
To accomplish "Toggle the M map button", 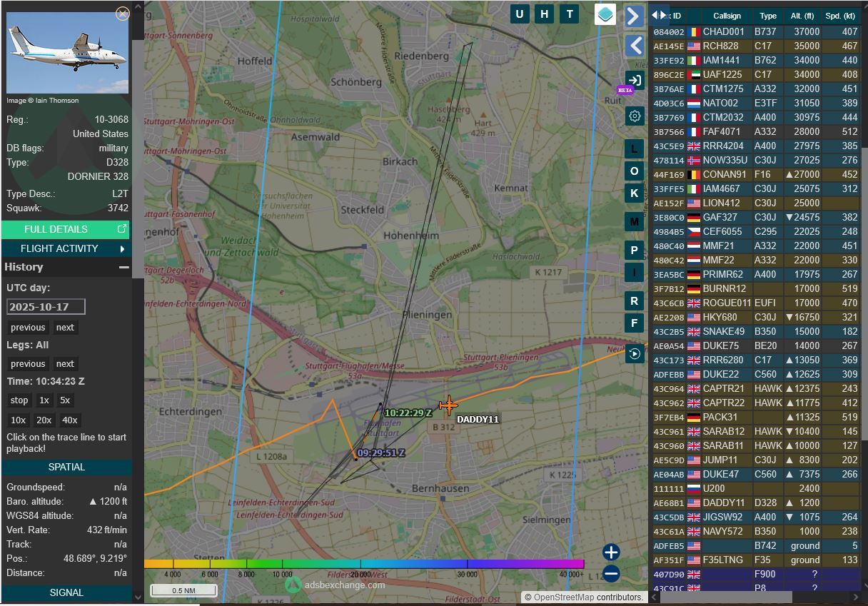I will [634, 222].
